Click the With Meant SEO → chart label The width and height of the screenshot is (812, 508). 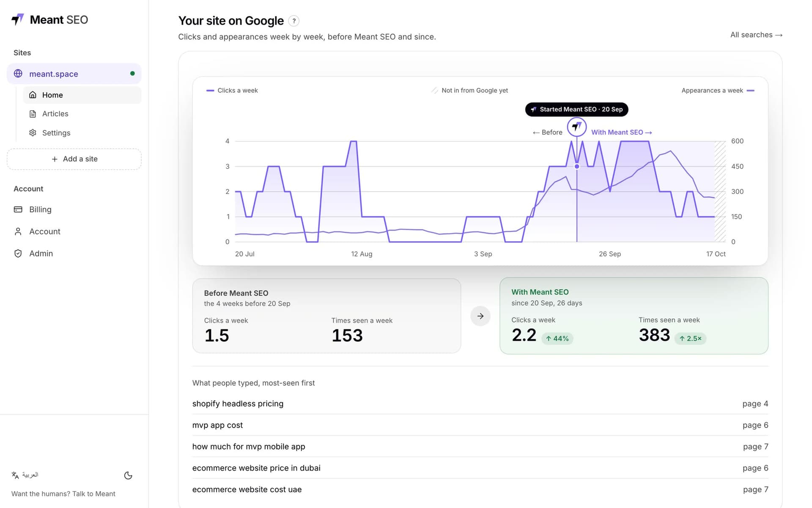621,133
